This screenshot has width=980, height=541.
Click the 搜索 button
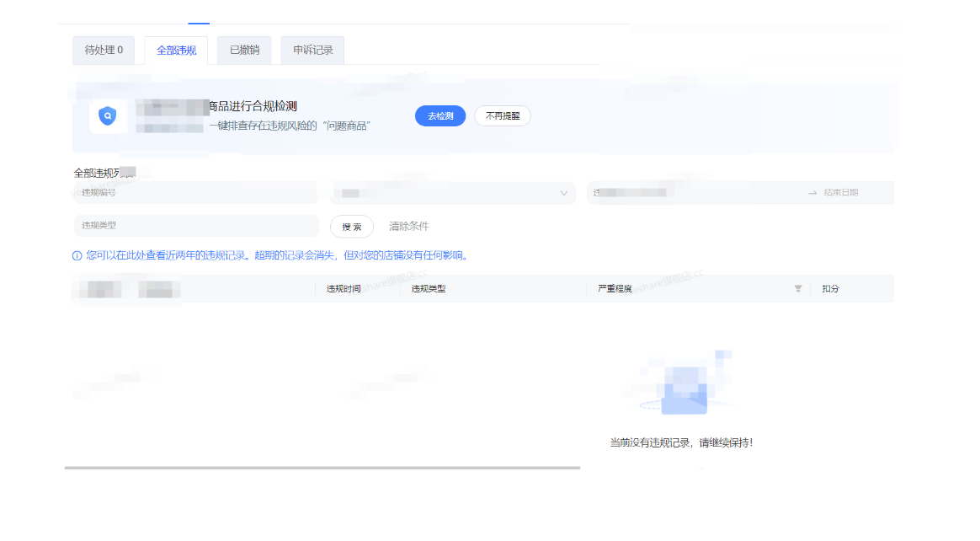coord(352,227)
